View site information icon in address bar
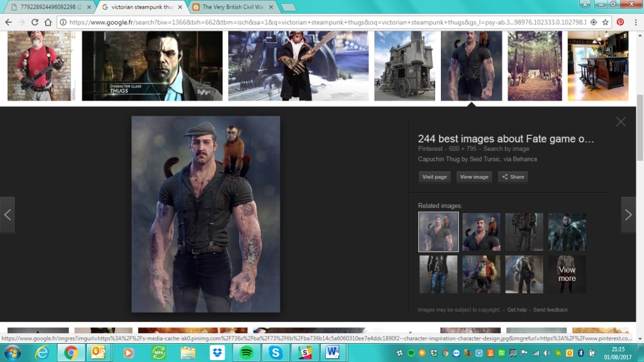The height and width of the screenshot is (362, 644). 63,22
